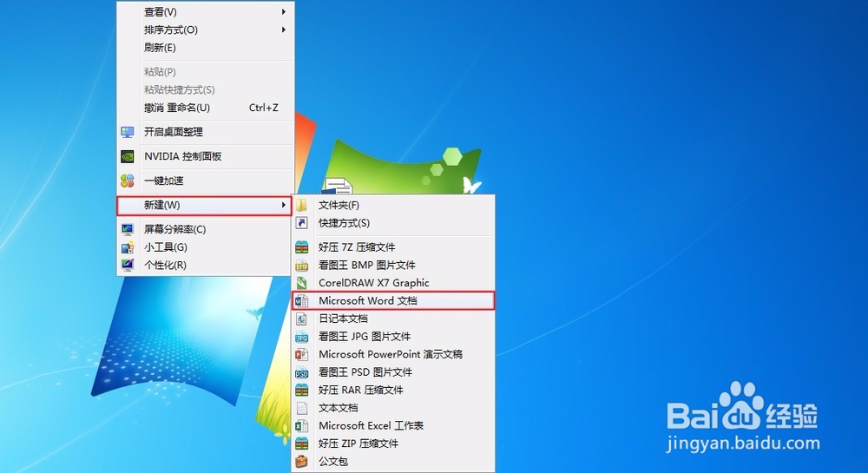
Task: Click the screen resolution monitor icon
Action: pyautogui.click(x=128, y=229)
